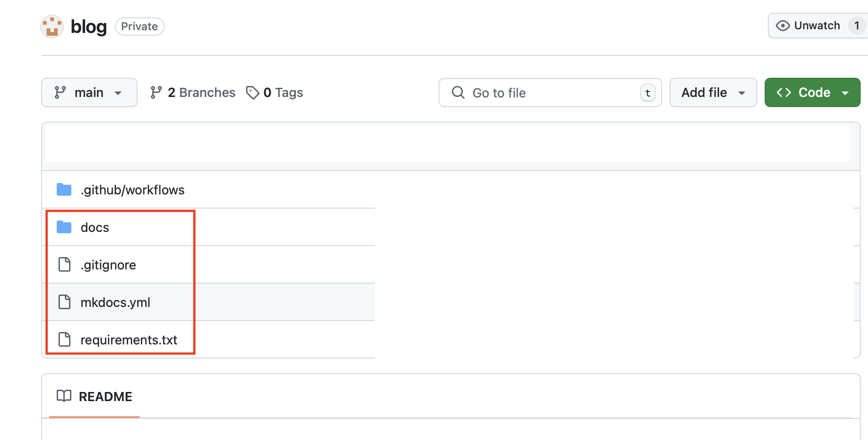Open the main branch selector dropdown
868x440 pixels.
point(89,92)
